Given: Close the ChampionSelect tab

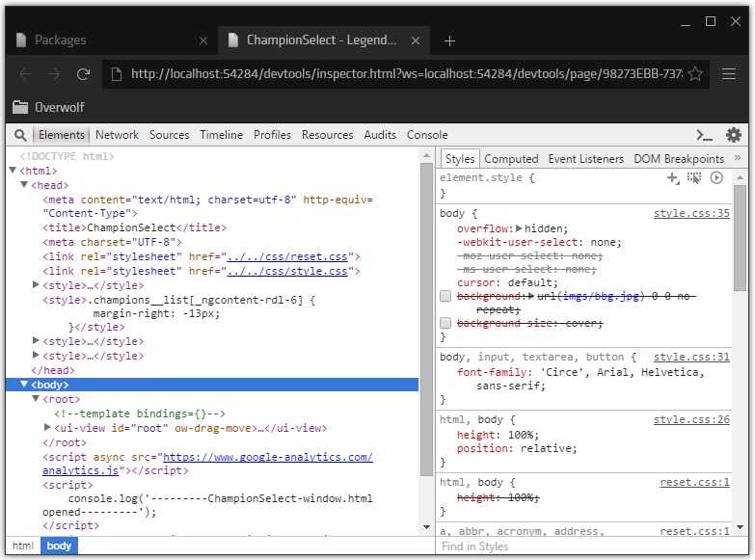Looking at the screenshot, I should point(415,40).
